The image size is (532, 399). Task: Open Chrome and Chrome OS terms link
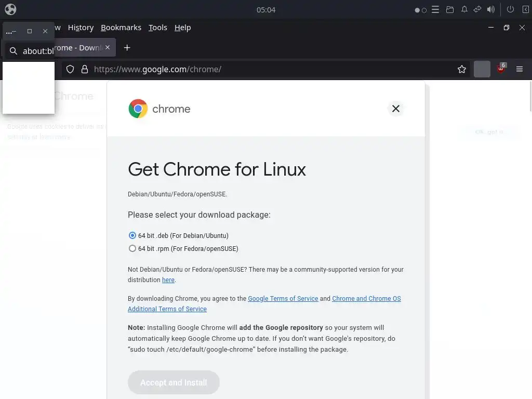pos(366,299)
